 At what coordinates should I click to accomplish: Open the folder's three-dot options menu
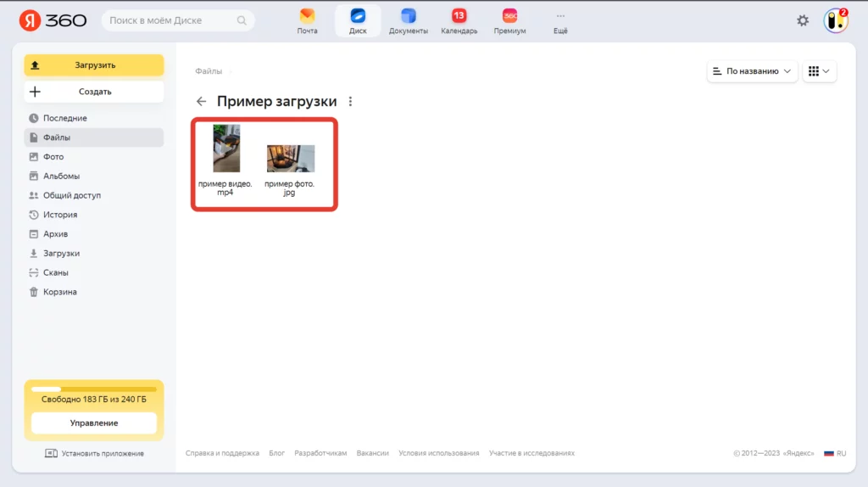[351, 102]
